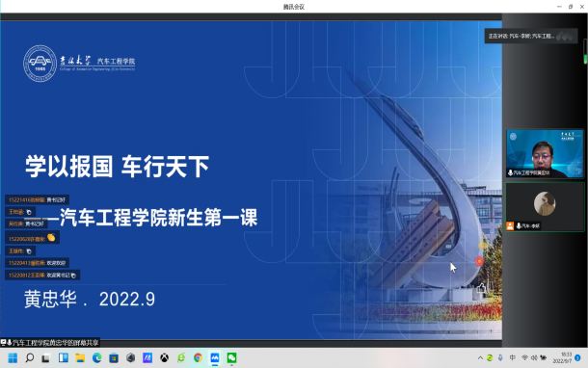Launch Microsoft Edge from taskbar
The image size is (588, 368).
coord(96,358)
